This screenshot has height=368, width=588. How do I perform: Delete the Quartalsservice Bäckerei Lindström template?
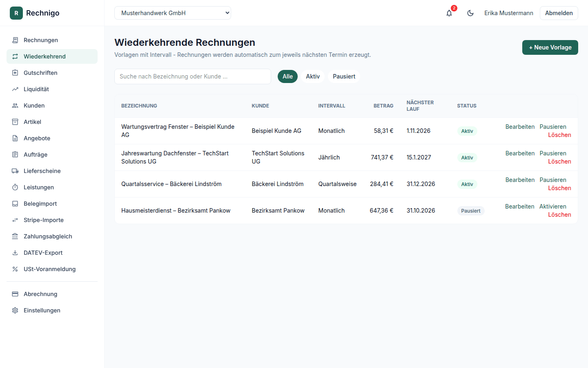click(559, 188)
